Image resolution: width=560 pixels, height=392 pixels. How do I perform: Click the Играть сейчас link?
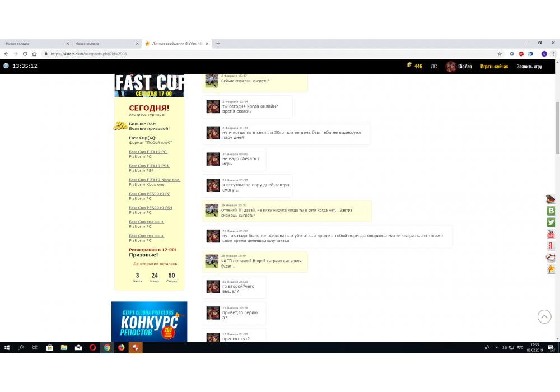[494, 66]
